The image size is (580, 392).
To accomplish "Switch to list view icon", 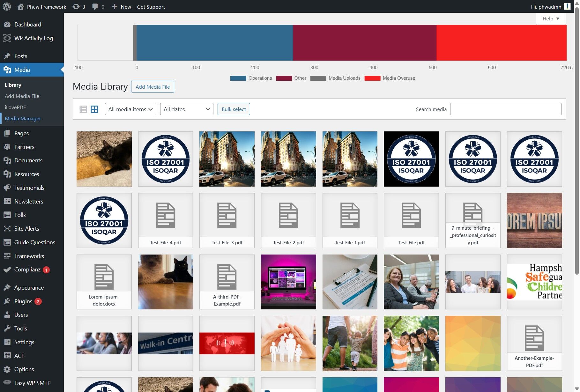I will tap(83, 109).
